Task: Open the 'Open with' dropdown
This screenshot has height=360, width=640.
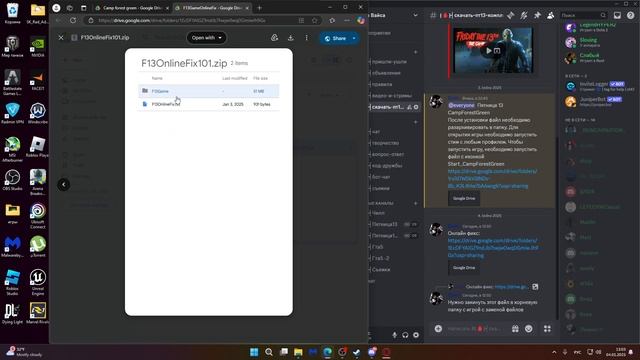Action: click(207, 38)
